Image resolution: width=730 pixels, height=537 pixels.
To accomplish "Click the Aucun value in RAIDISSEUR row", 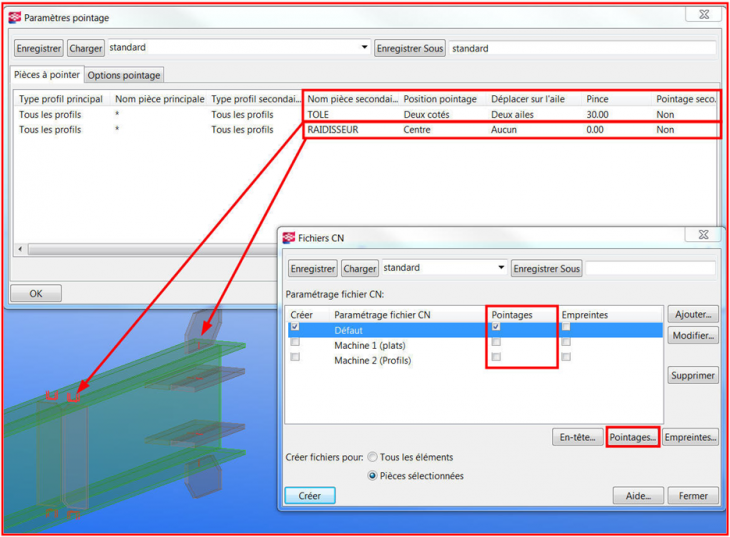I will pyautogui.click(x=504, y=130).
